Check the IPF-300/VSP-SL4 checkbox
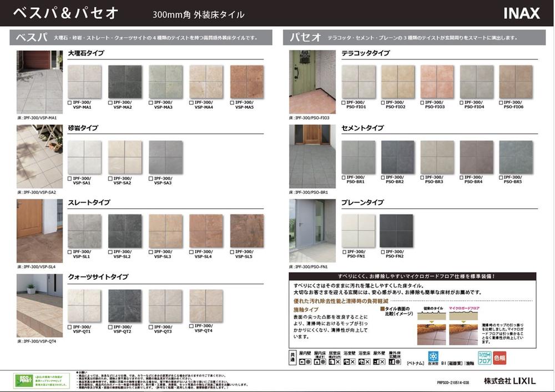Screen dimensions: 555x392 click(191, 252)
